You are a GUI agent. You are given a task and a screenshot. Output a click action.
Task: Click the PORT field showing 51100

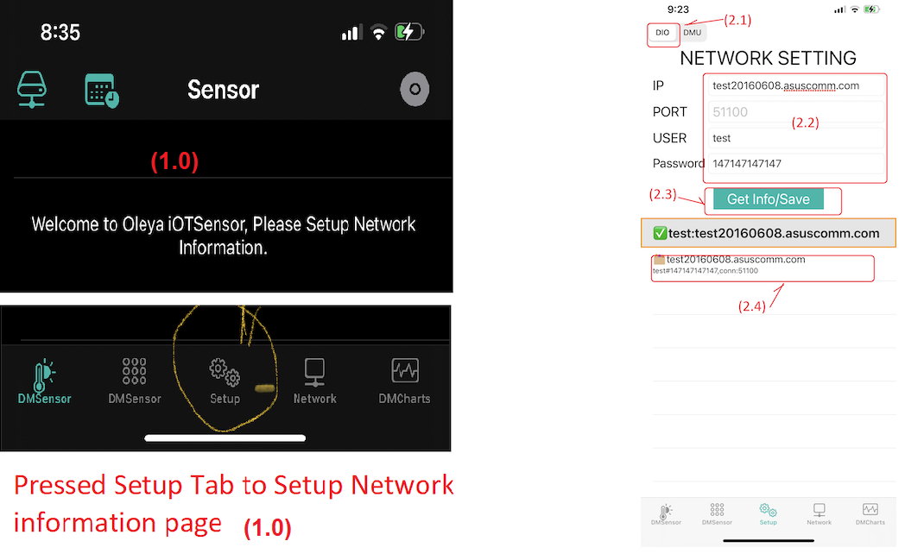tap(796, 112)
